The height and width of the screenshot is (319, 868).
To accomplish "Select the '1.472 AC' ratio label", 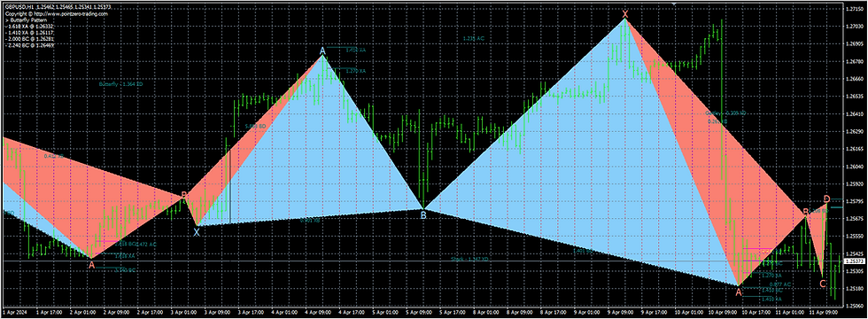I will 146,244.
